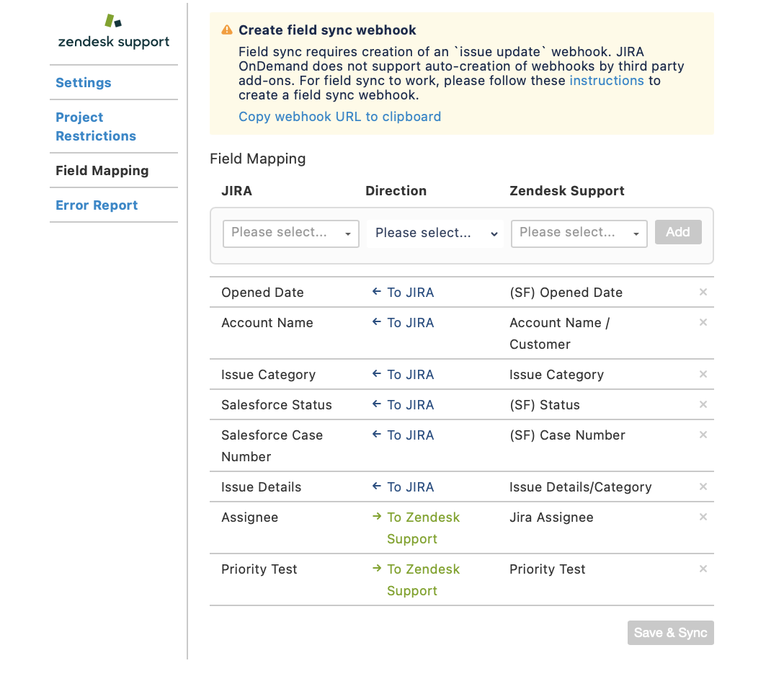
Task: Click the Save & Sync button
Action: click(x=670, y=633)
